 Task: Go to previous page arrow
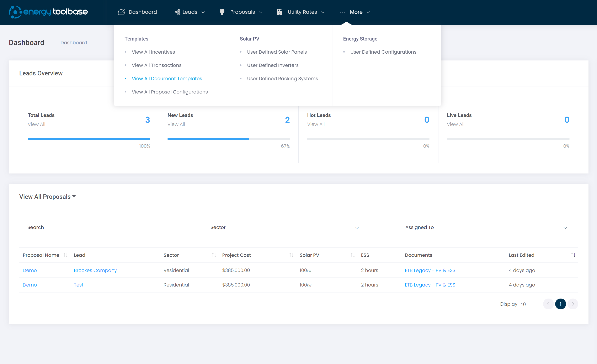tap(548, 304)
